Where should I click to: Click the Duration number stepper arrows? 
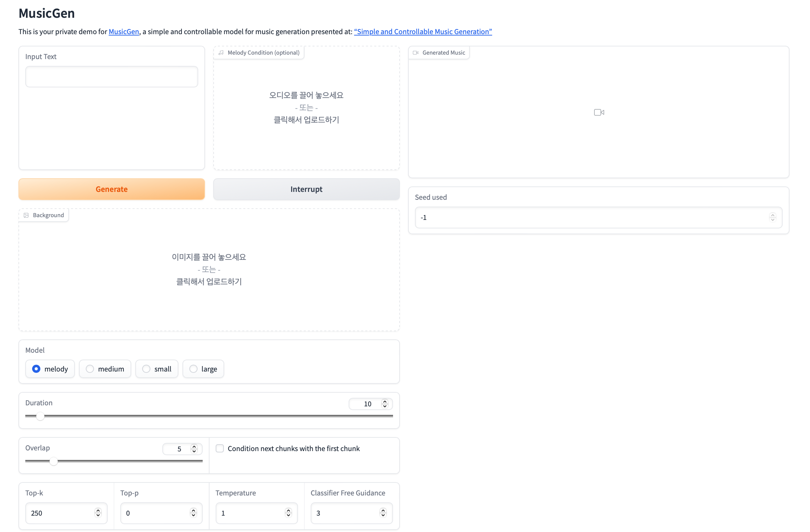[385, 404]
